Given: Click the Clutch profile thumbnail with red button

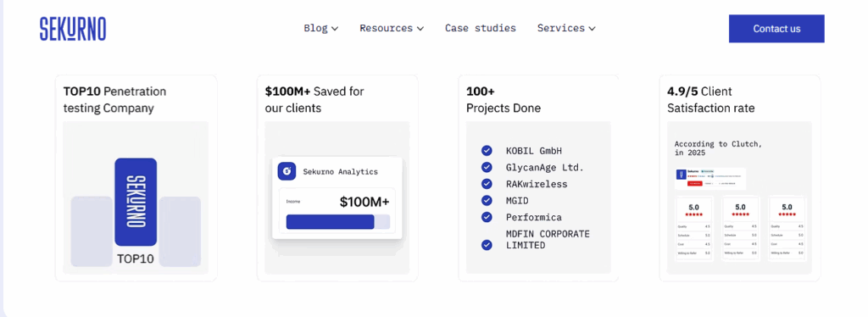Looking at the screenshot, I should 710,179.
